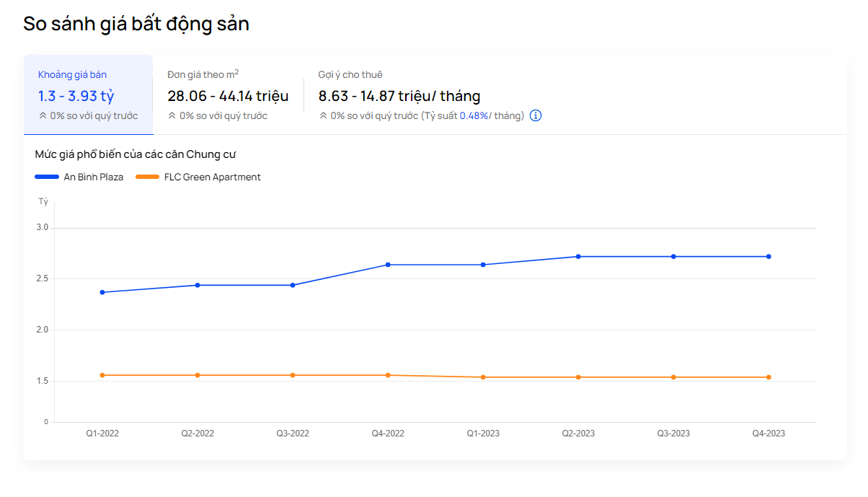Switch to the Đơn giá theo m² tab
Screen dimensions: 868x497
(228, 94)
